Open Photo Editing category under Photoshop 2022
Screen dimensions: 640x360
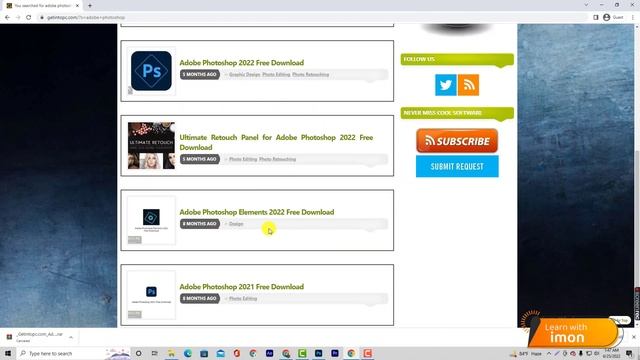coord(276,74)
